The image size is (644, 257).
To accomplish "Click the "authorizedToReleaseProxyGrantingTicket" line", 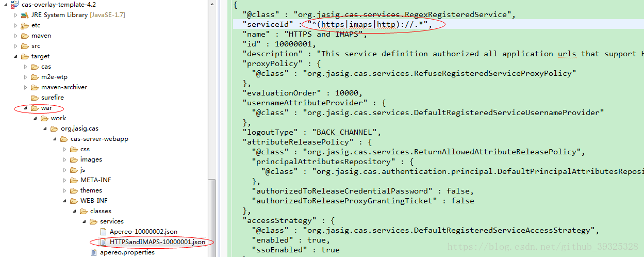I will 363,201.
